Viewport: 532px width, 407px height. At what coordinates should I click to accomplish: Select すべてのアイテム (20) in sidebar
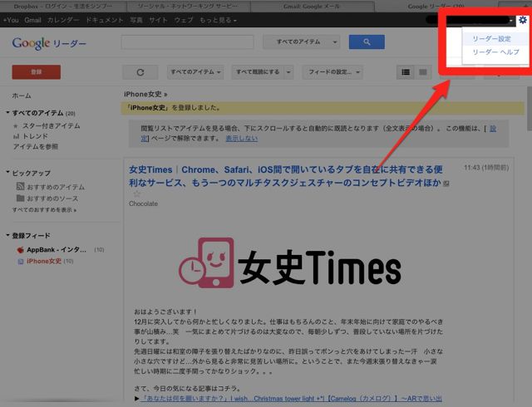click(x=44, y=113)
